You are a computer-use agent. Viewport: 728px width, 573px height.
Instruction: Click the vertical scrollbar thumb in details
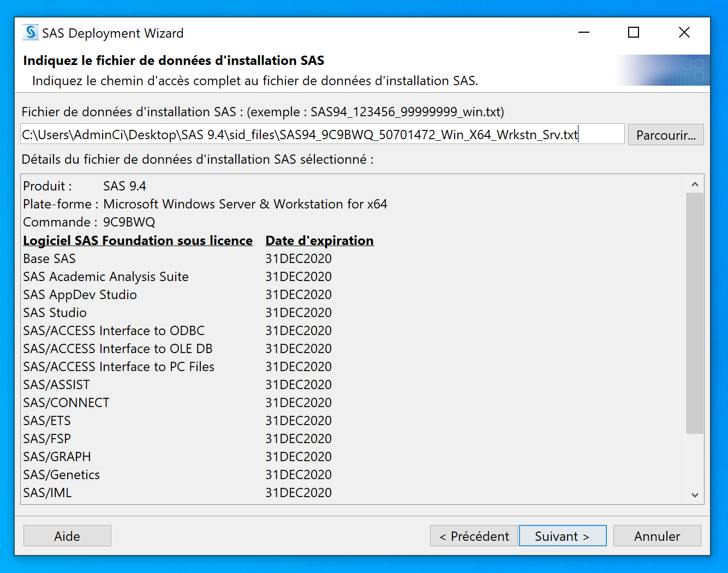[695, 312]
